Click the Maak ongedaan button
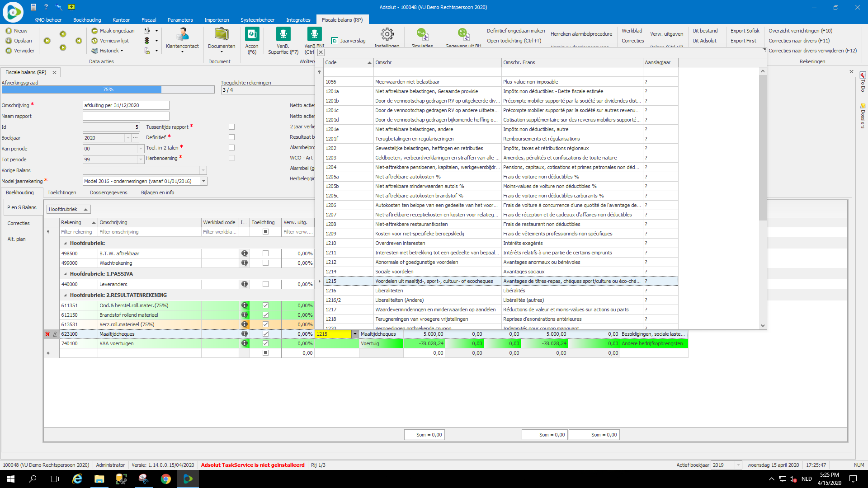This screenshot has height=488, width=868. tap(113, 31)
